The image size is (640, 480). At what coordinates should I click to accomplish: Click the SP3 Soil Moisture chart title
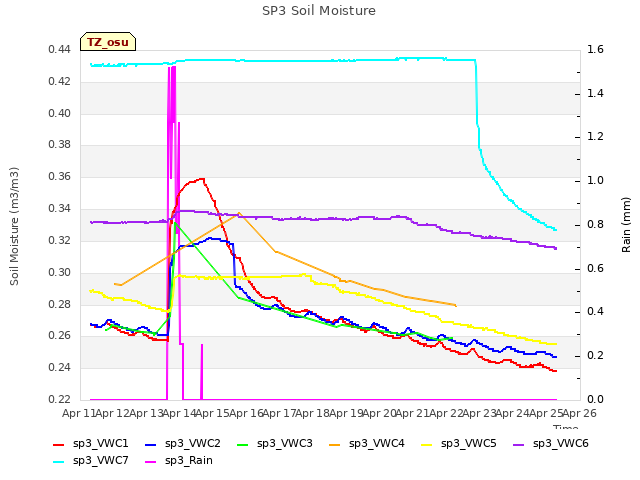coord(319,11)
